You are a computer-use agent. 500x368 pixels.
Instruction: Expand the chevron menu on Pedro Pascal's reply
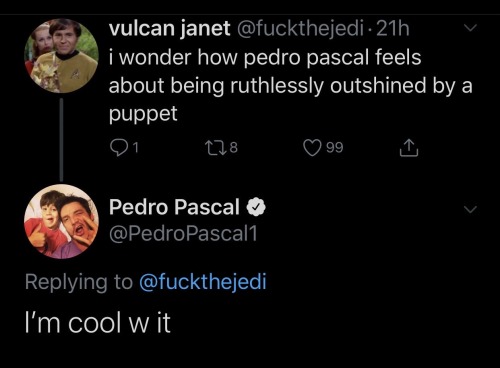point(471,209)
